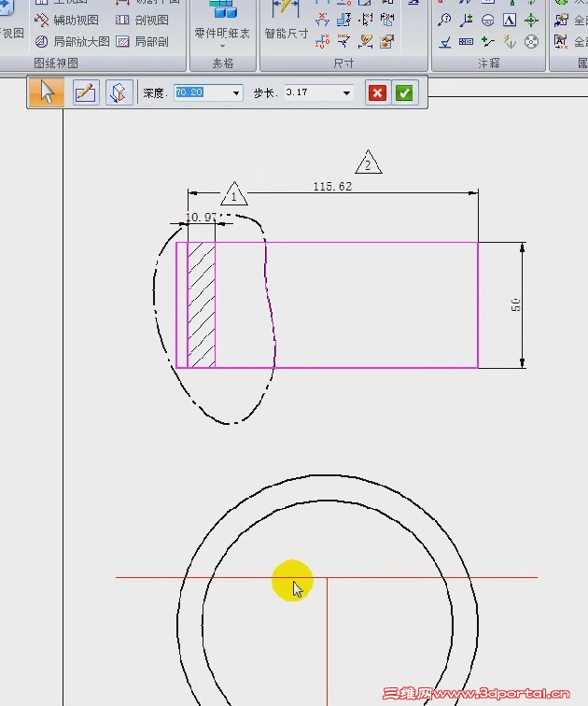The height and width of the screenshot is (706, 588).
Task: Click the 10.97 dimension text
Action: (x=201, y=218)
